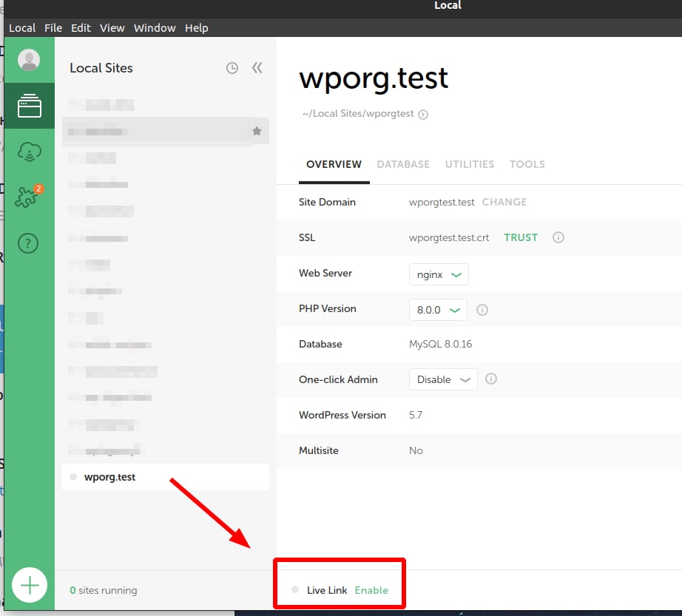Open the Help menu
Screen dimensions: 682x616
click(x=197, y=28)
